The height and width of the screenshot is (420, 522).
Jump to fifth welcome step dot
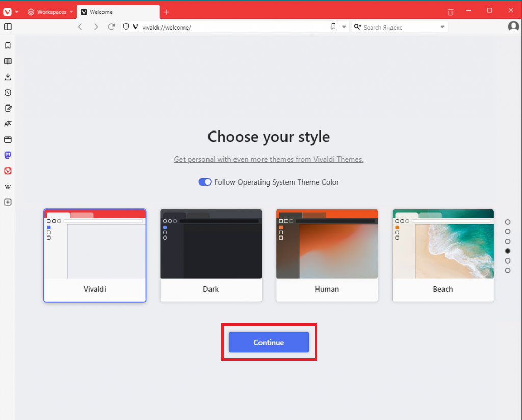click(x=508, y=260)
